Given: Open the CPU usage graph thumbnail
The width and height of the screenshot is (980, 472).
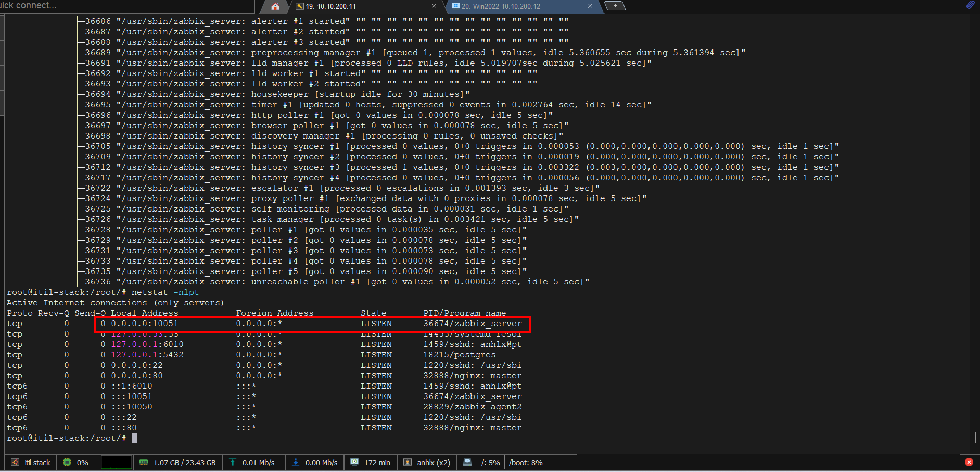Looking at the screenshot, I should pyautogui.click(x=116, y=463).
